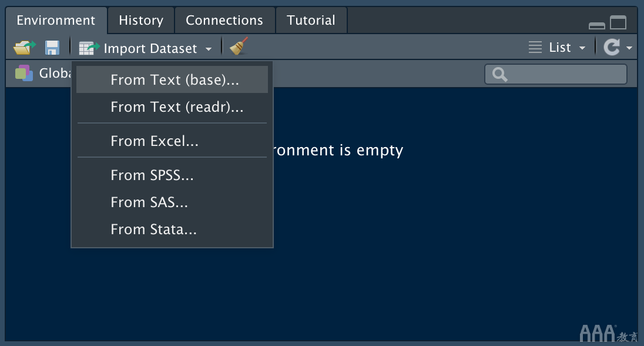The image size is (644, 346).
Task: Open the Connections tab
Action: (x=224, y=20)
